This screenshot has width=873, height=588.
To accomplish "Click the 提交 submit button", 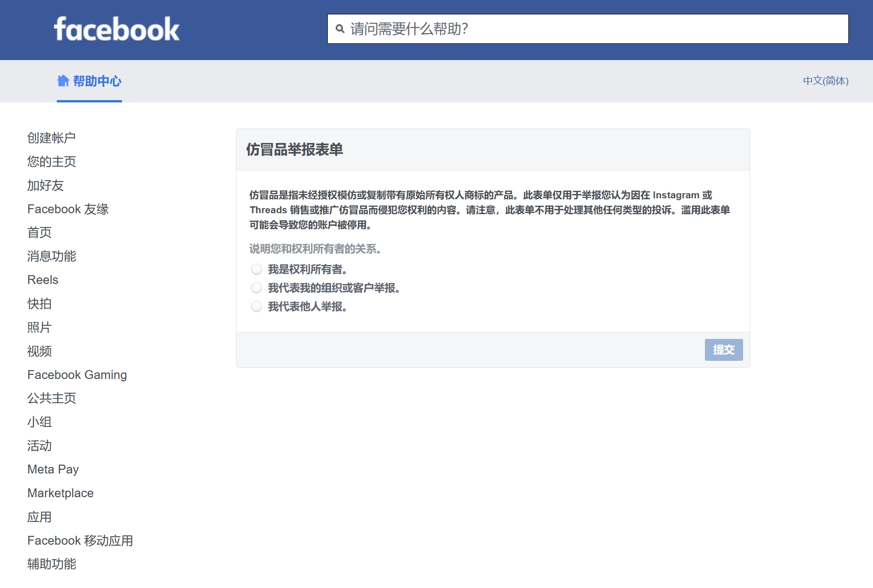I will (724, 350).
